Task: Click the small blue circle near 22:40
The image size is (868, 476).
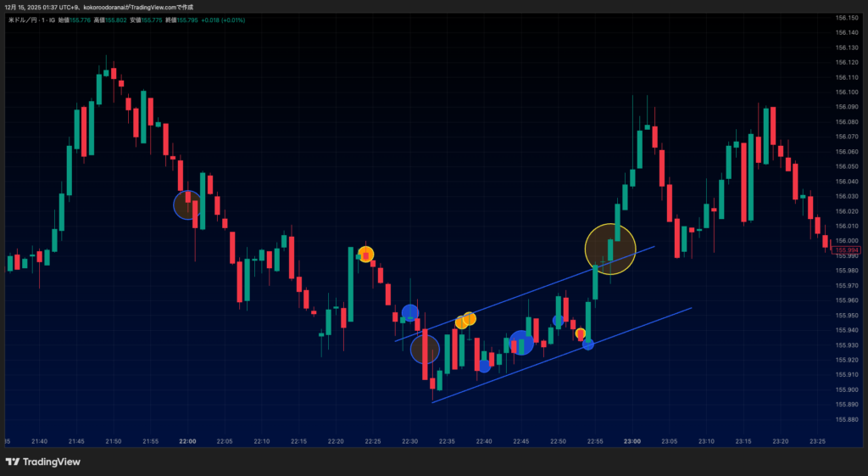Action: tap(484, 366)
